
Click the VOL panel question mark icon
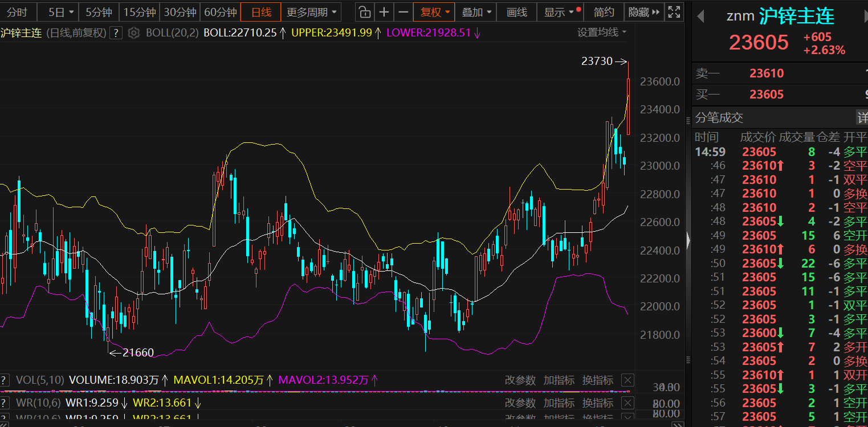tap(4, 380)
